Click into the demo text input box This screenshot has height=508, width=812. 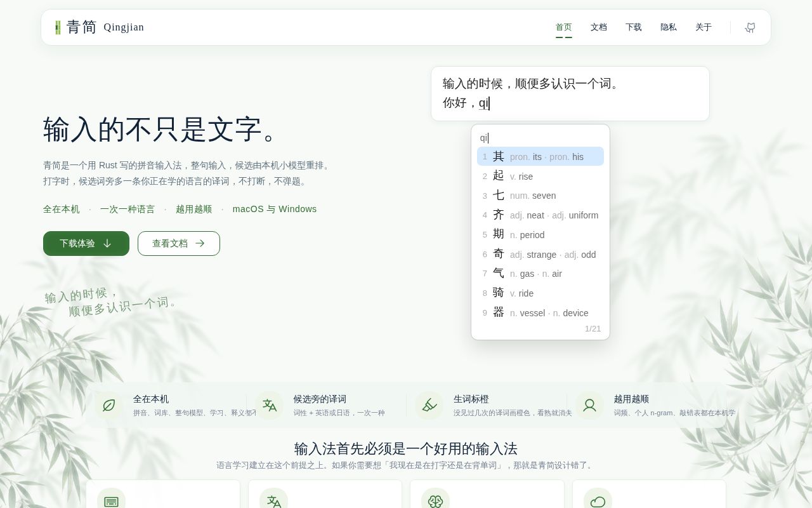point(570,93)
